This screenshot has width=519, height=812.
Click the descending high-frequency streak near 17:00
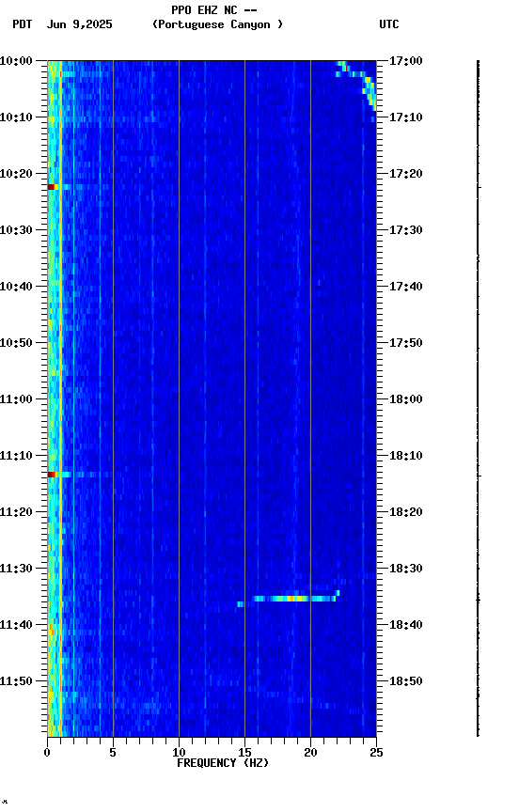(x=356, y=86)
